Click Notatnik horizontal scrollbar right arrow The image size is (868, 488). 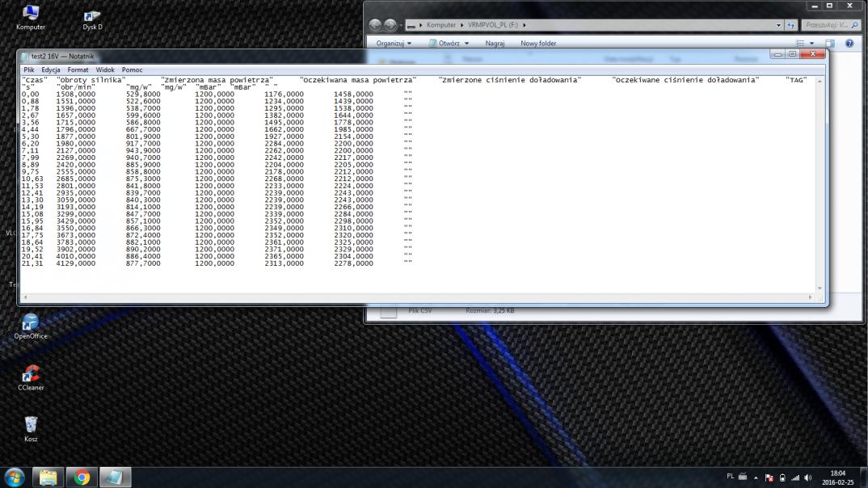tap(811, 297)
